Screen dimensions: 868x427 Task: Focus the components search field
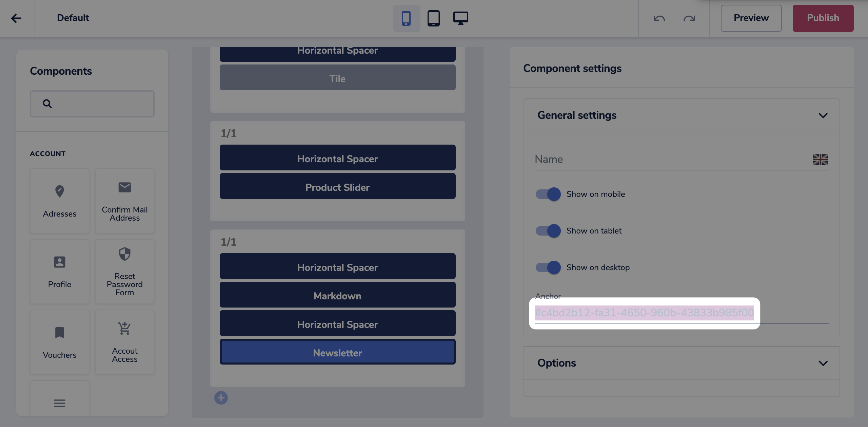tap(92, 104)
